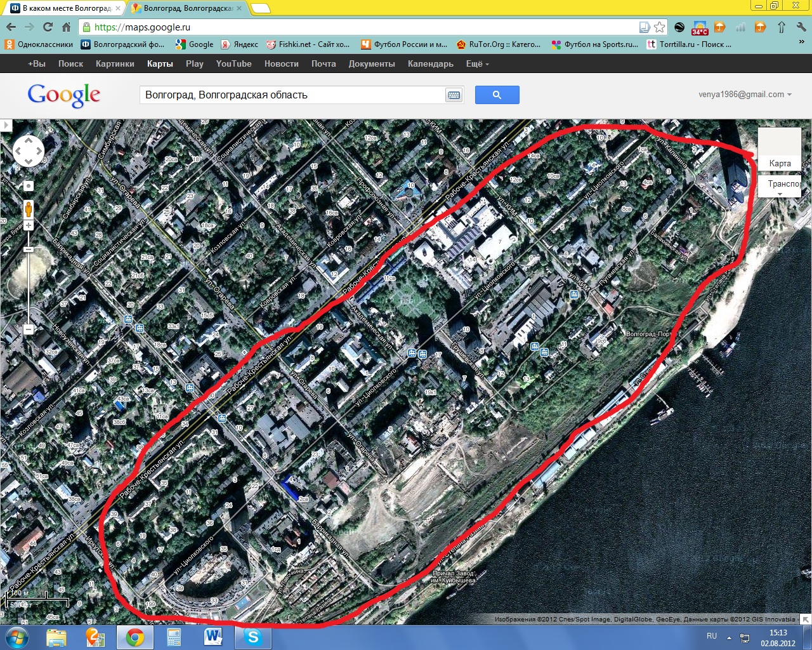Viewport: 812px width, 650px height.
Task: Select YouTube in the Google bar
Action: point(233,63)
